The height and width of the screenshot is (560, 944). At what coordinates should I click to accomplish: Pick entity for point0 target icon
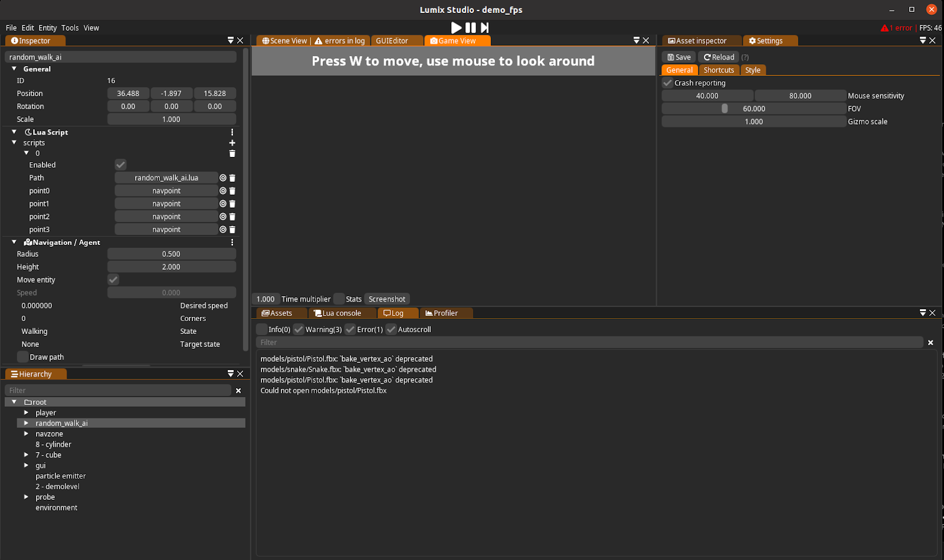[223, 191]
